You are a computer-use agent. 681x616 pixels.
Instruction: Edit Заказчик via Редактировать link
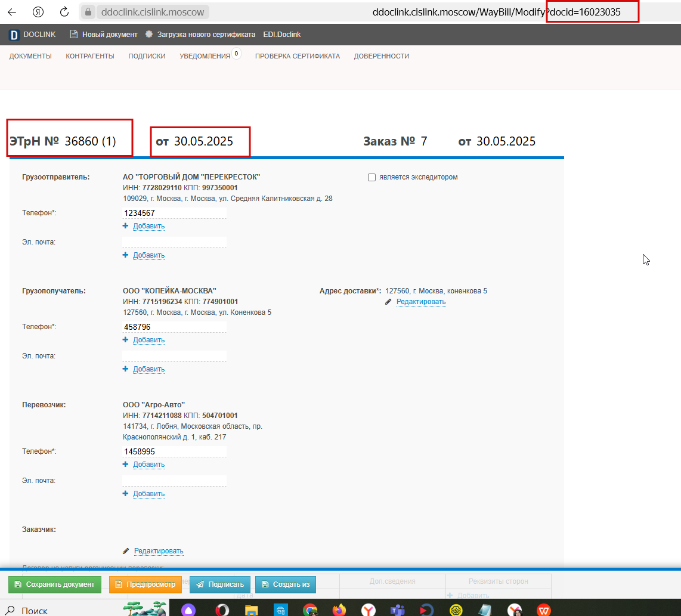159,551
